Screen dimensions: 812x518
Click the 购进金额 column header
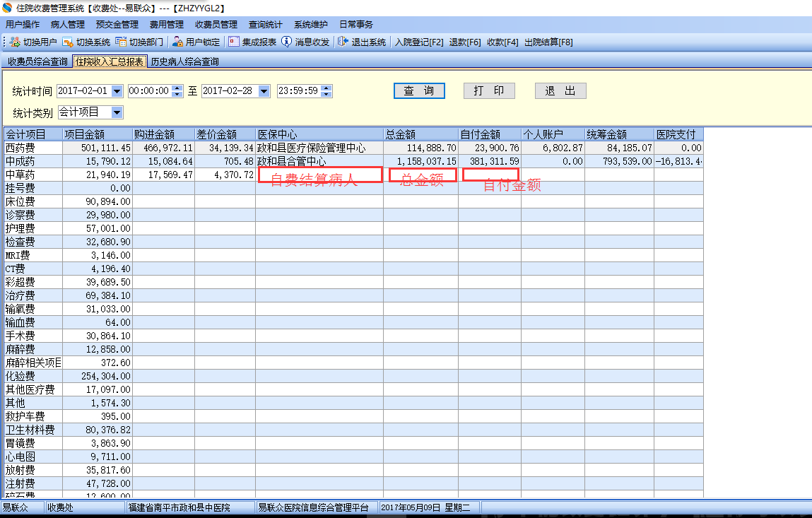tap(164, 134)
